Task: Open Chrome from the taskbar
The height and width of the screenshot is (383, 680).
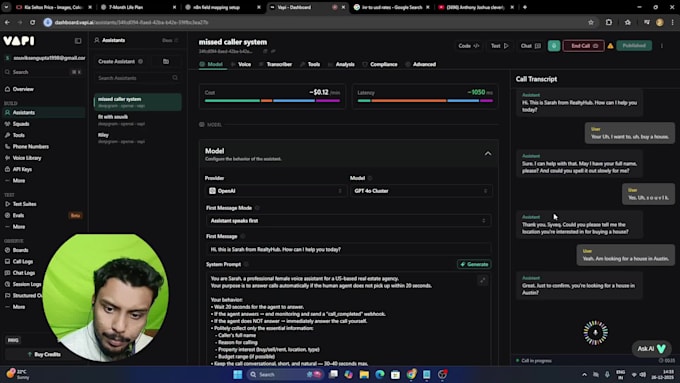Action: (411, 374)
